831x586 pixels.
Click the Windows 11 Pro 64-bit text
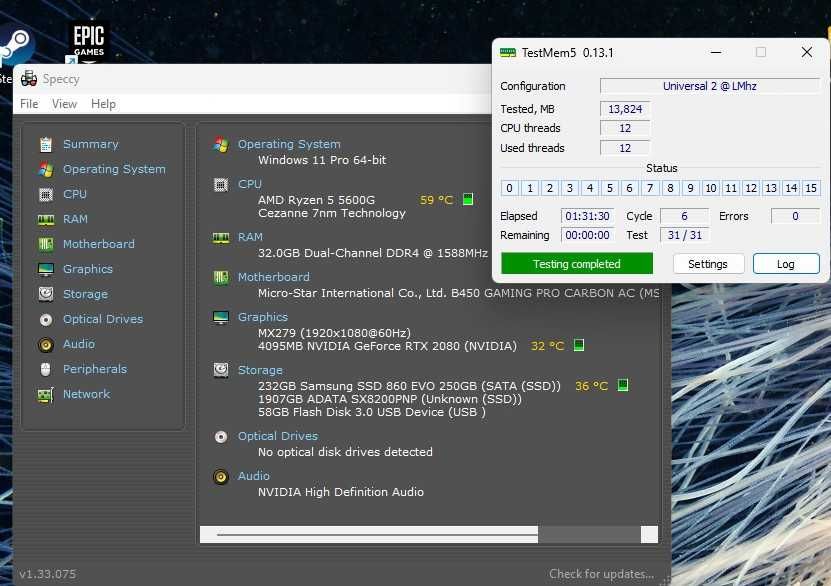(x=322, y=160)
